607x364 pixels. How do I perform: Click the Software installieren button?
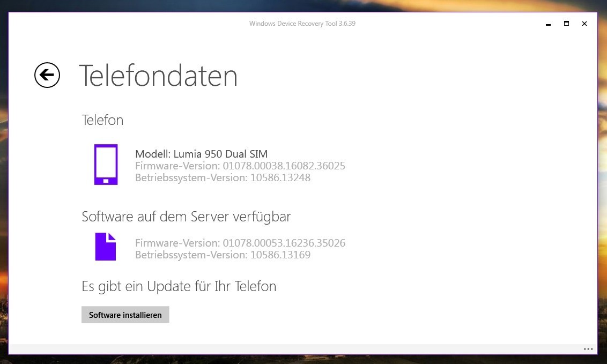pos(125,315)
